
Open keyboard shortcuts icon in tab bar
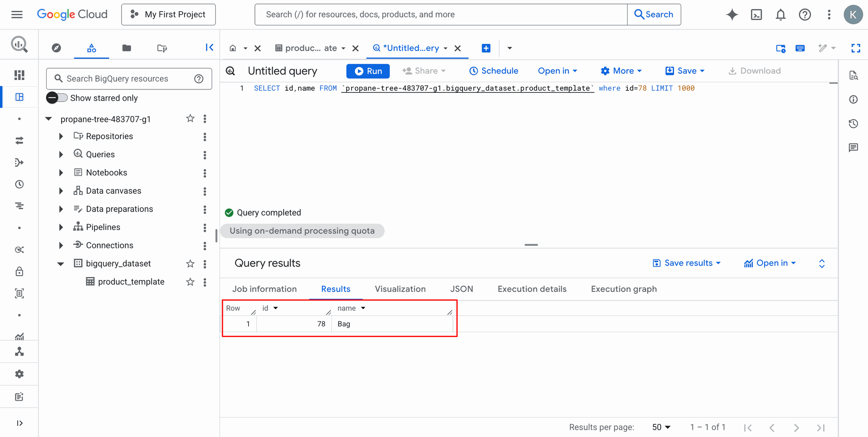800,48
